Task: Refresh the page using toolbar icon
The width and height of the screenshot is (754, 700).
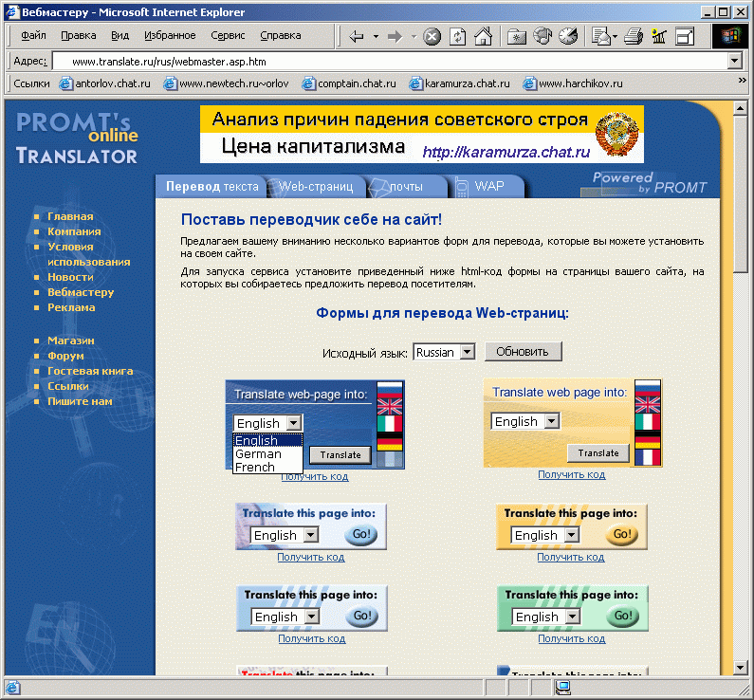Action: coord(457,37)
